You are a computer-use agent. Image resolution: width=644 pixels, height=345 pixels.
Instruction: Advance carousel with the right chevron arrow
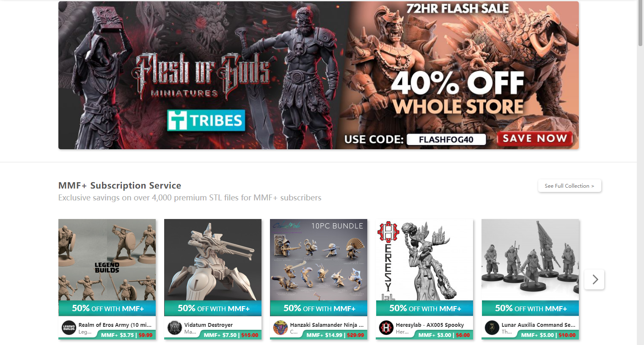pos(594,279)
